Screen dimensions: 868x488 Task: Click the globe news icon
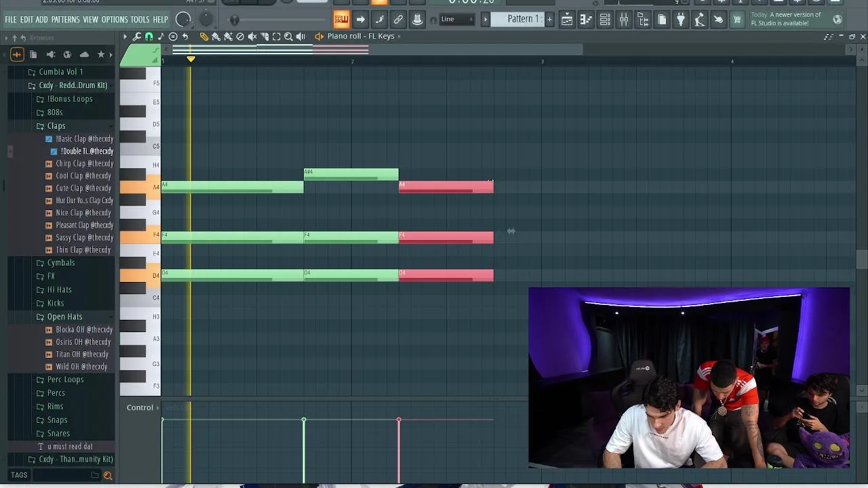[837, 19]
